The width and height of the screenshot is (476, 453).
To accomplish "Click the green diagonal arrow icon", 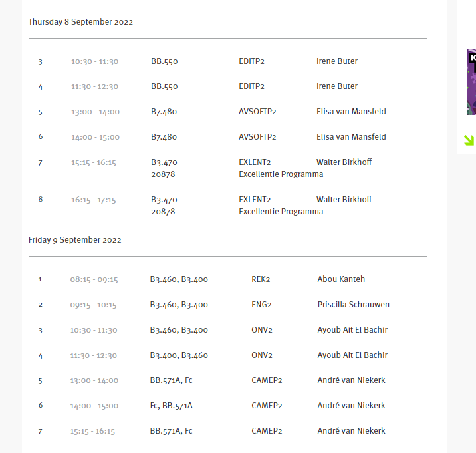I will [469, 140].
